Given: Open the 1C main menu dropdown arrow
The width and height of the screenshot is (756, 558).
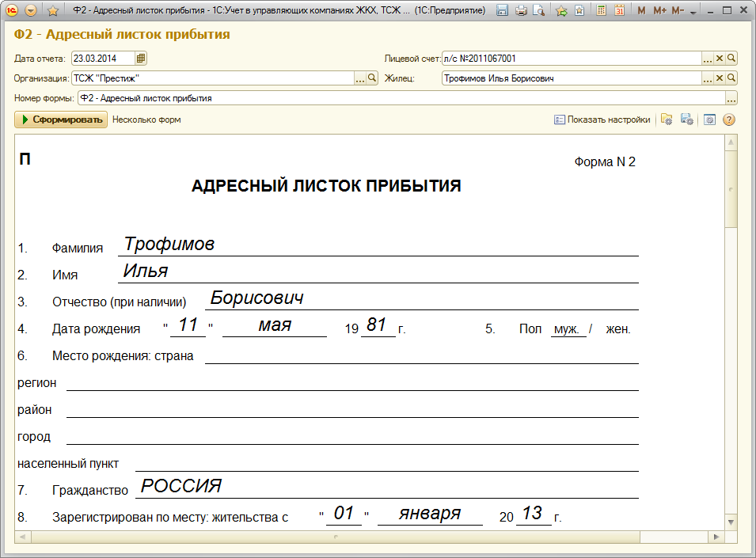Looking at the screenshot, I should click(31, 10).
